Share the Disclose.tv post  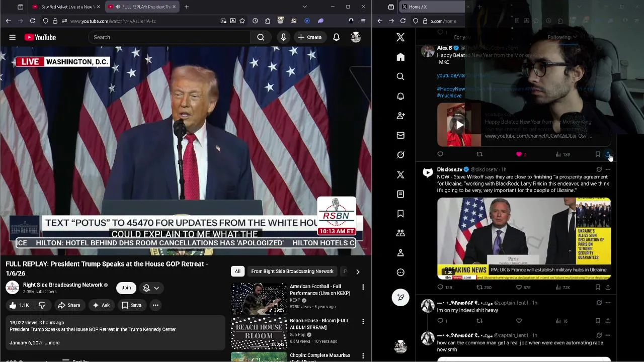coord(608,287)
